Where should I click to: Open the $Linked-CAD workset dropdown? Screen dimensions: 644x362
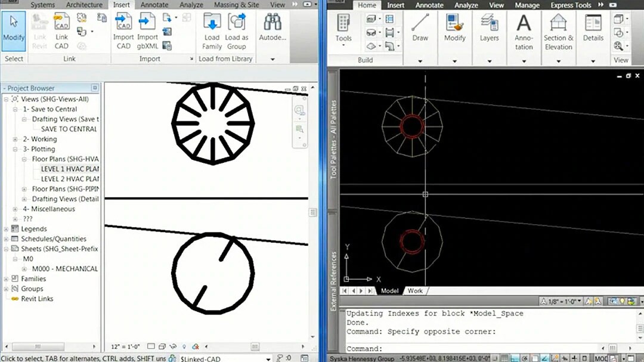tap(268, 358)
